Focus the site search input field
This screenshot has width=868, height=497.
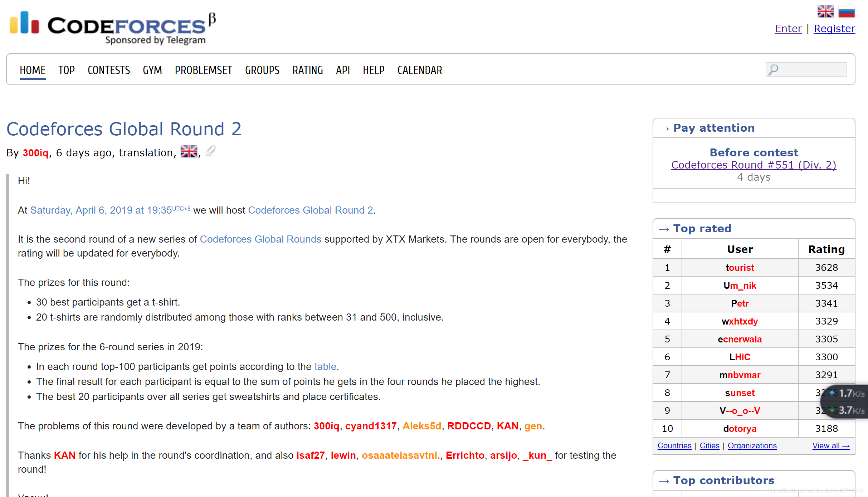(x=812, y=69)
